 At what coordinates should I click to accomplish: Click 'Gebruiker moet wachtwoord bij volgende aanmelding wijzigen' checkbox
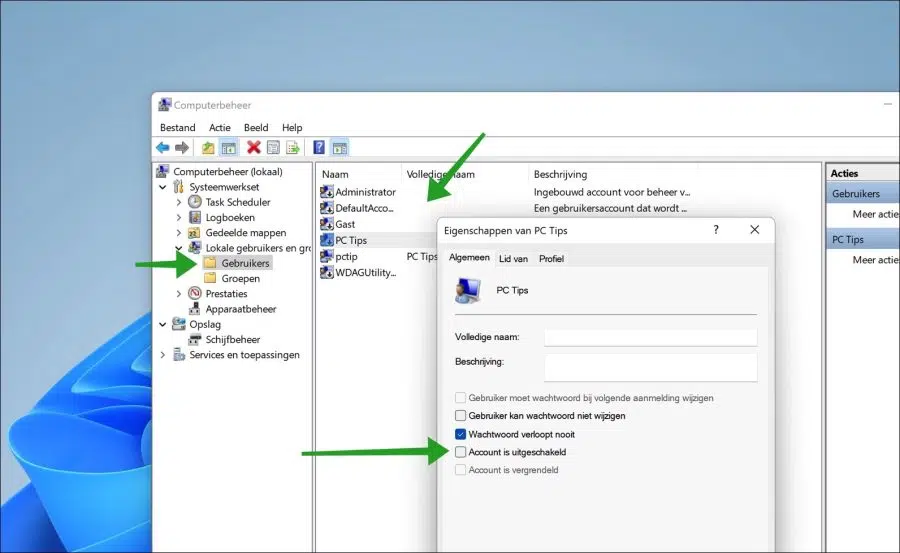click(x=460, y=397)
